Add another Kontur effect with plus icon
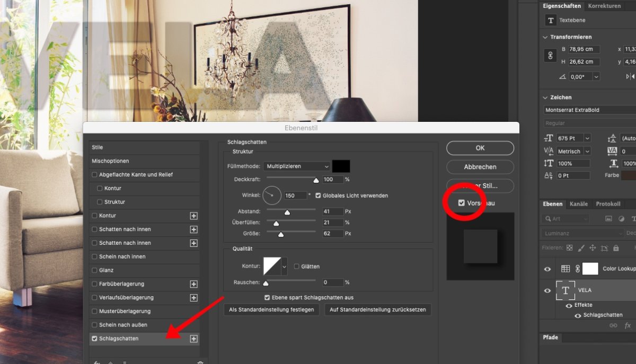Screen dimensions: 636x364 point(193,216)
